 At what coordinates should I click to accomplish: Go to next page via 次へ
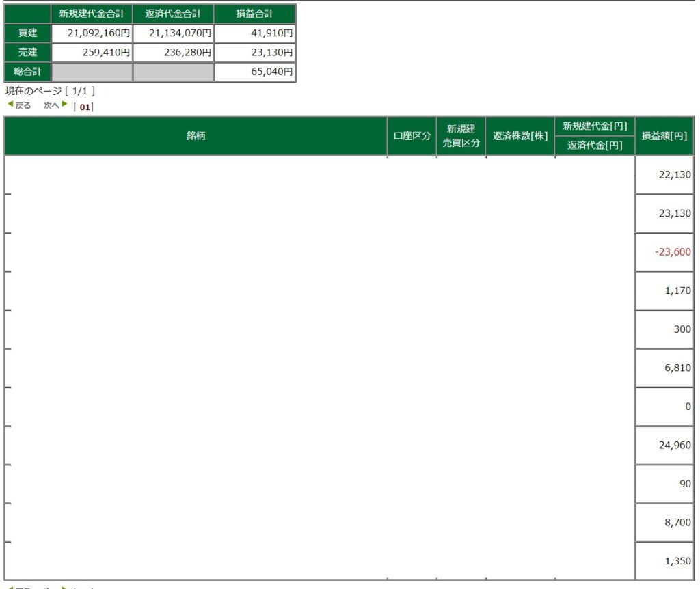pyautogui.click(x=52, y=106)
